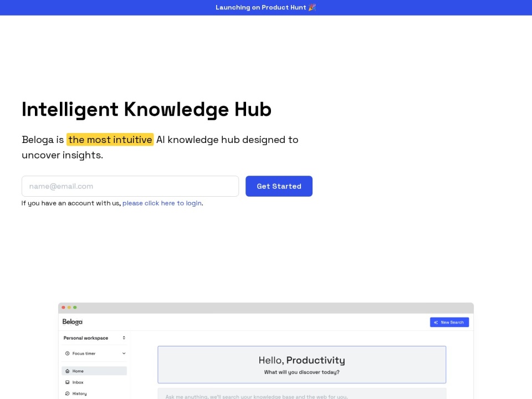Click the New Search button in preview
532x399 pixels.
click(x=449, y=323)
